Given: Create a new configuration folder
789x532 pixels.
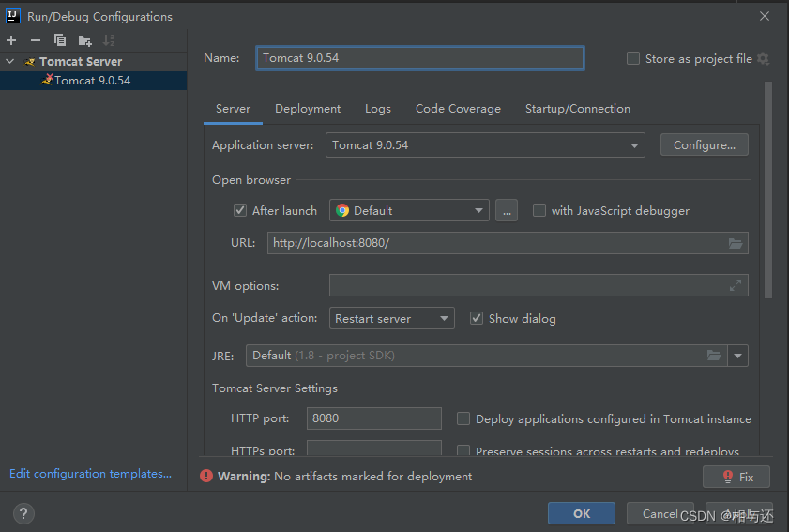Looking at the screenshot, I should [84, 40].
